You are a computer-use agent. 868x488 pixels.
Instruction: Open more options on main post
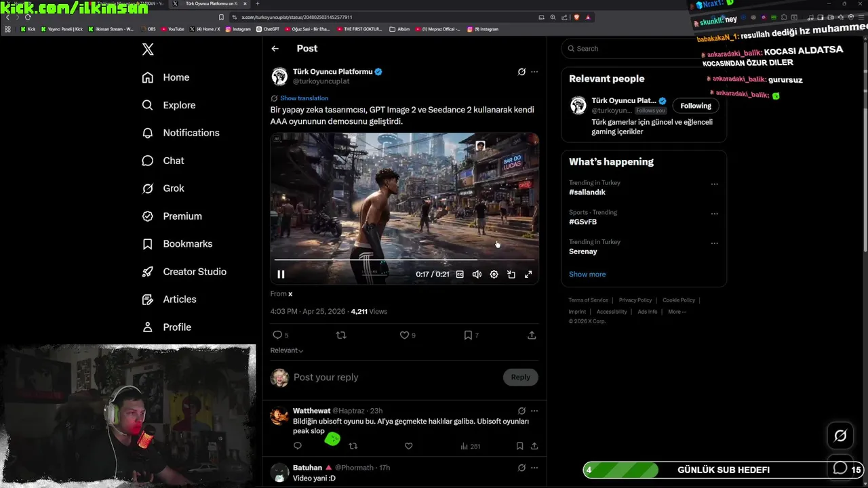(x=534, y=72)
